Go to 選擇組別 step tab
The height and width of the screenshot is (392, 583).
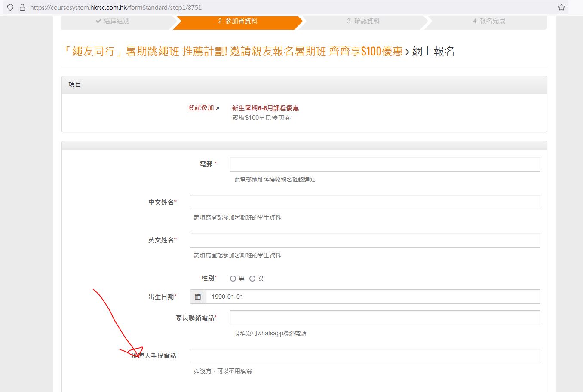[116, 21]
